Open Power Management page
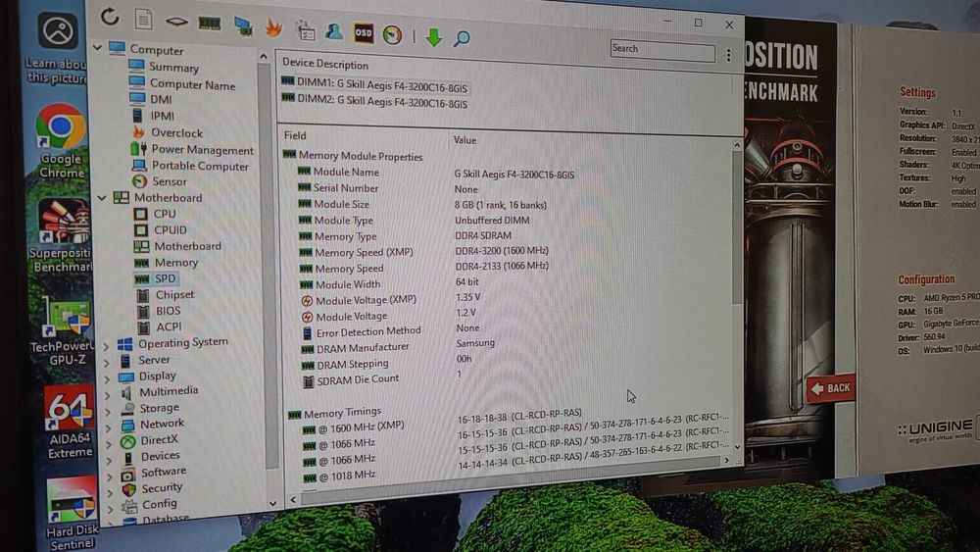Image resolution: width=980 pixels, height=552 pixels. coord(203,149)
